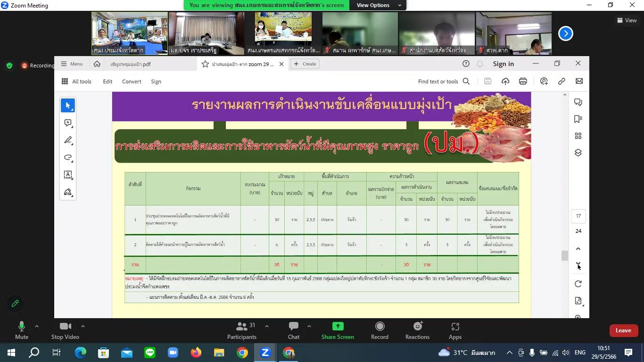Viewport: 644px width, 362px height.
Task: Show next video participants with arrow
Action: 566,33
